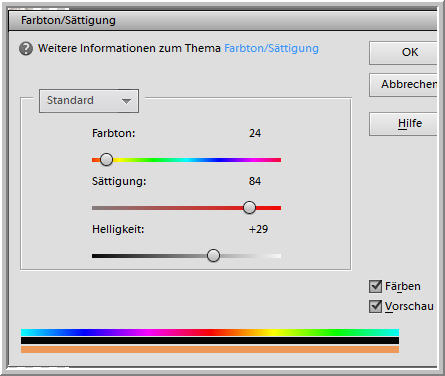The height and width of the screenshot is (376, 445).
Task: Click the Helligkeit: label
Action: click(x=118, y=230)
